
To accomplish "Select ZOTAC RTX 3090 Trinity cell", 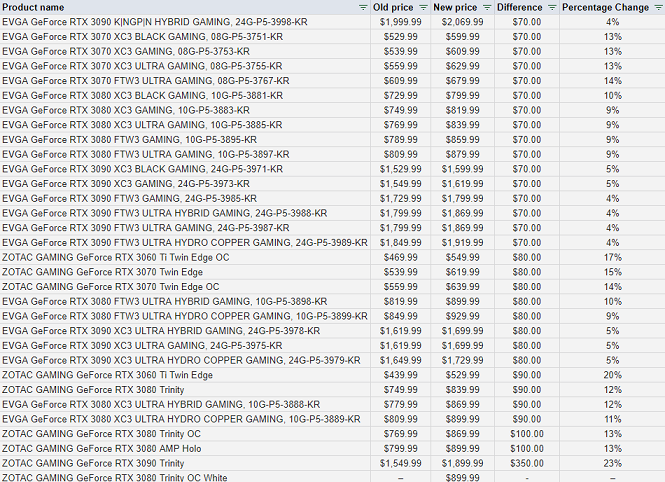I will [x=185, y=463].
